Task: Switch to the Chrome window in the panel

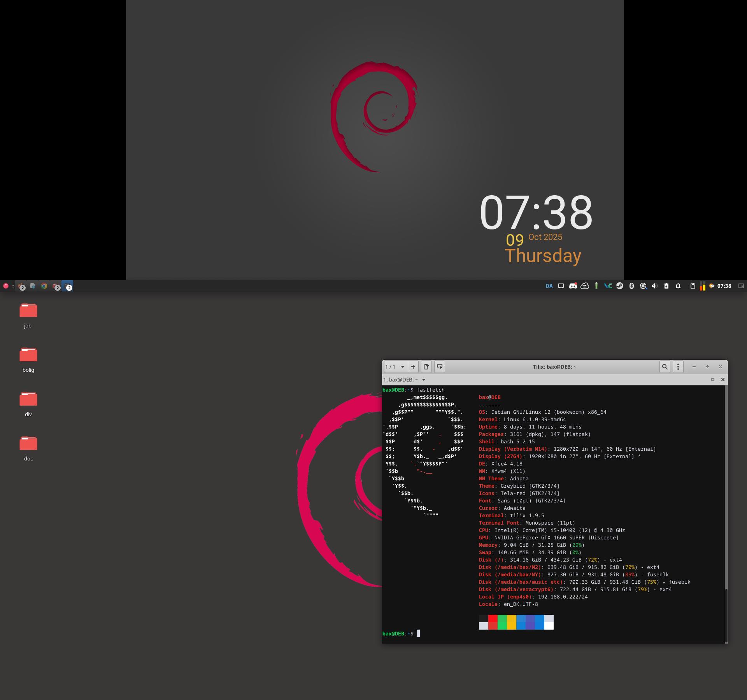Action: click(x=44, y=286)
